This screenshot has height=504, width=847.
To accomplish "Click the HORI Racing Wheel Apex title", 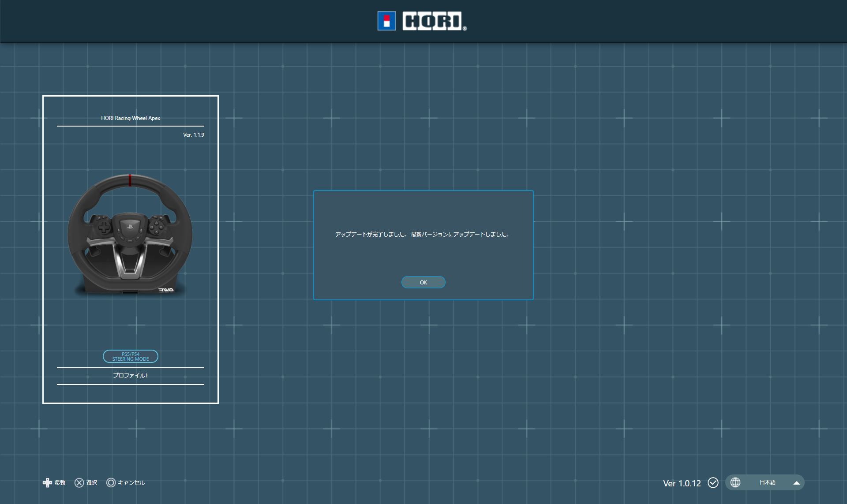I will (x=131, y=118).
